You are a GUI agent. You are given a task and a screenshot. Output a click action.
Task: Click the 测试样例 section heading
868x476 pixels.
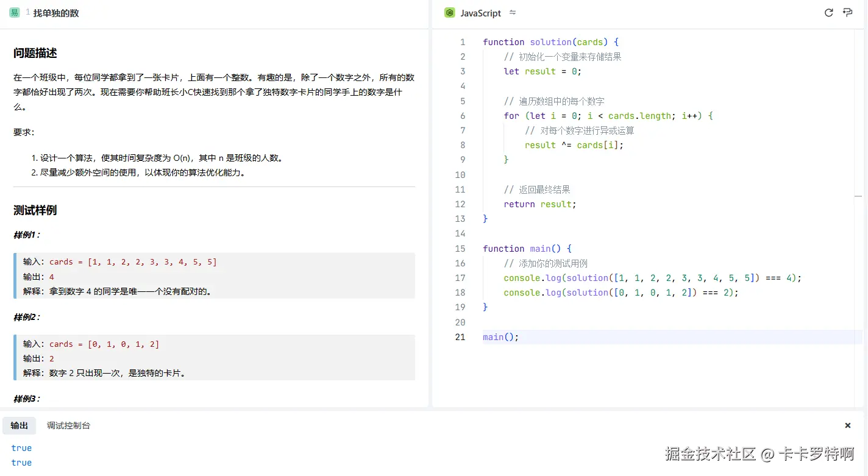pos(35,210)
